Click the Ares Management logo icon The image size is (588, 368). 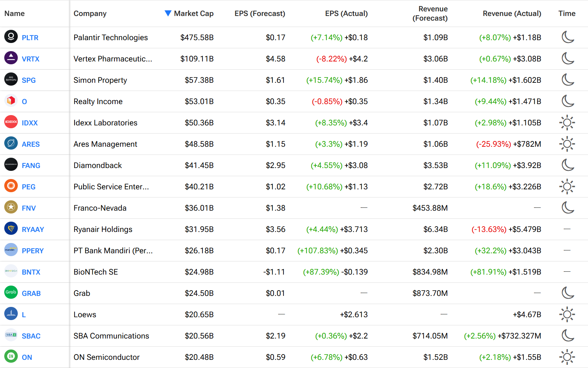[x=11, y=143]
